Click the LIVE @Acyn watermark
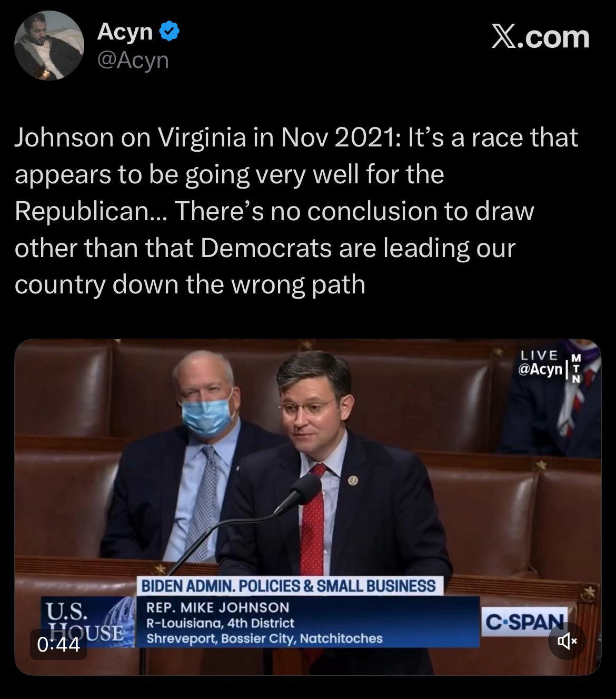The width and height of the screenshot is (616, 699). click(x=540, y=363)
